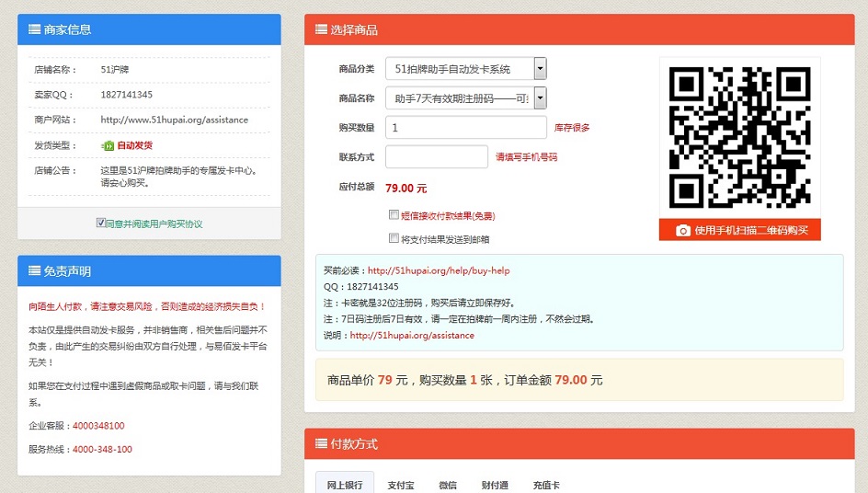Open the 商品分类 dropdown
The height and width of the screenshot is (493, 868).
coord(466,69)
